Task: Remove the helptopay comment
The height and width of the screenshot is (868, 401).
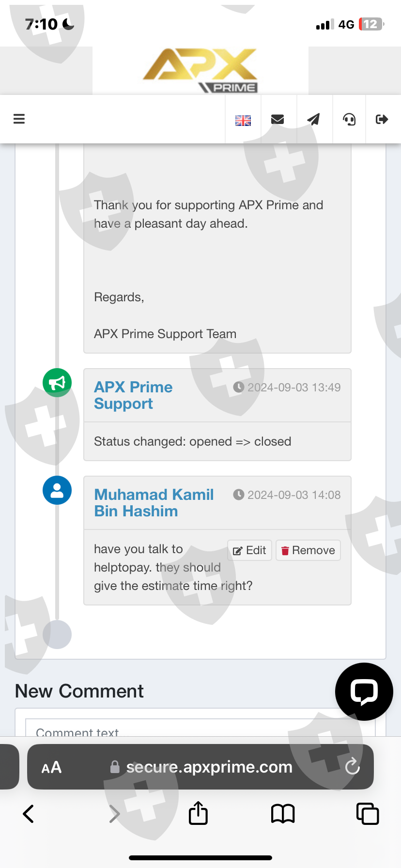Action: 308,550
